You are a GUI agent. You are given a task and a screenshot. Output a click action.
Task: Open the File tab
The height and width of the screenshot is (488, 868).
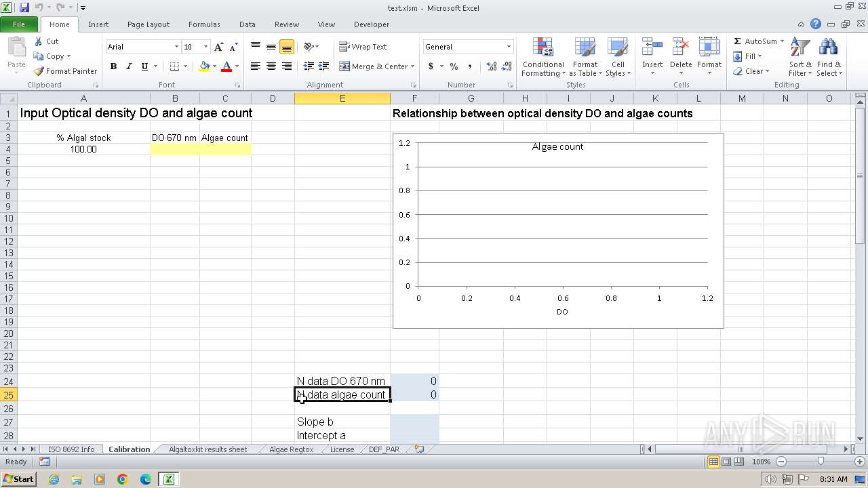pyautogui.click(x=19, y=24)
